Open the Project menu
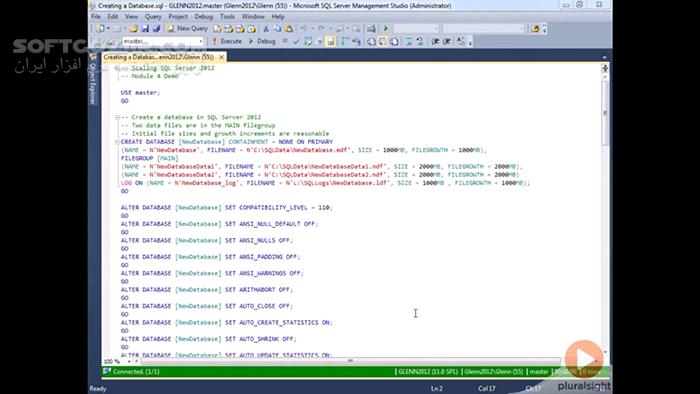 pyautogui.click(x=178, y=17)
